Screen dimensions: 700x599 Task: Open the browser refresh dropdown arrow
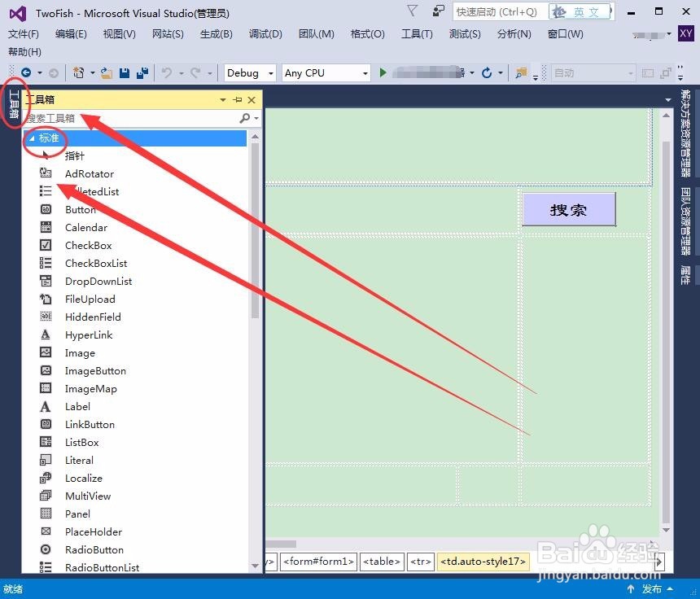click(501, 72)
